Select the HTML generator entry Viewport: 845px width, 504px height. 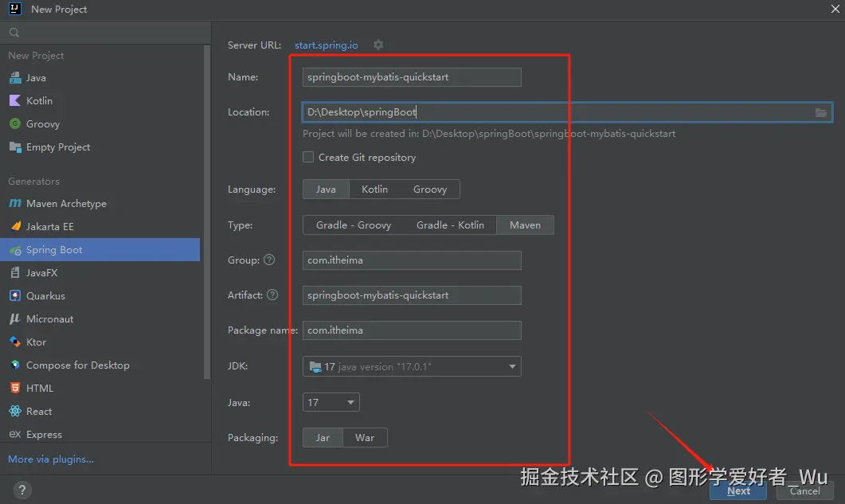[x=100, y=388]
